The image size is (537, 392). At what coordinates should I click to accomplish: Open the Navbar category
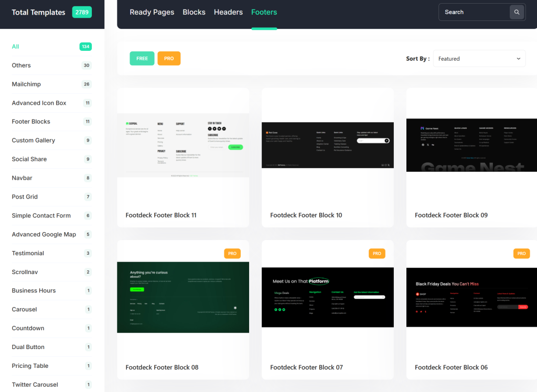(x=51, y=178)
